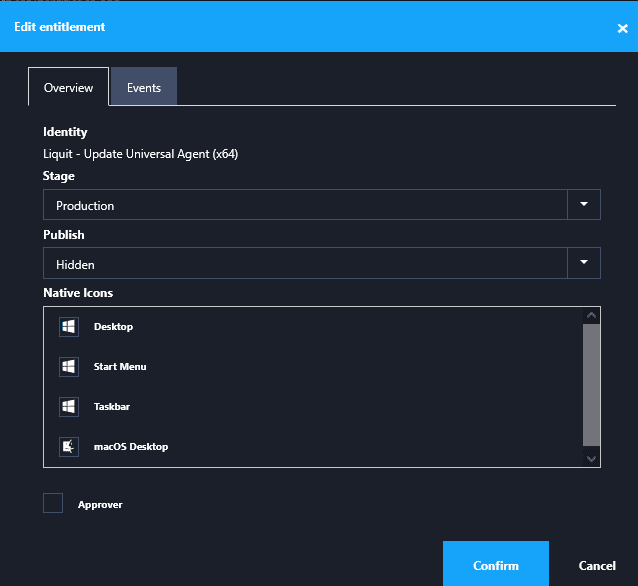Viewport: 638px width, 586px height.
Task: Click the Windows icon beside Start Menu
Action: [x=69, y=367]
